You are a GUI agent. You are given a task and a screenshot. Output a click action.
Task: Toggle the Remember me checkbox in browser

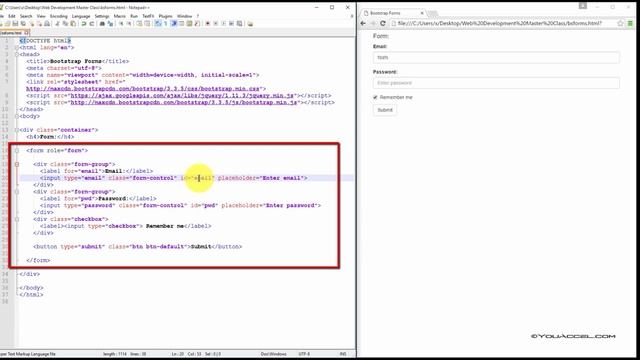[375, 97]
